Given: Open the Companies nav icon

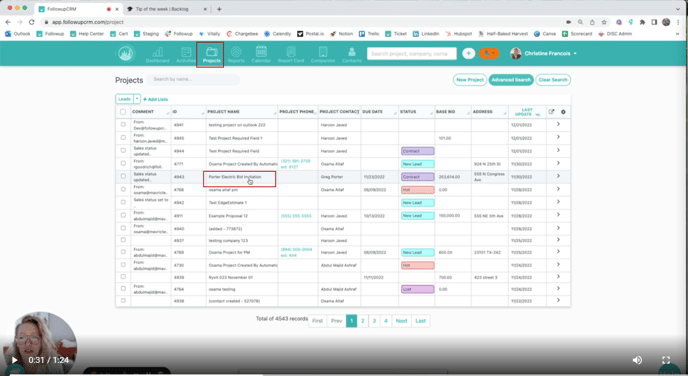Looking at the screenshot, I should [323, 54].
